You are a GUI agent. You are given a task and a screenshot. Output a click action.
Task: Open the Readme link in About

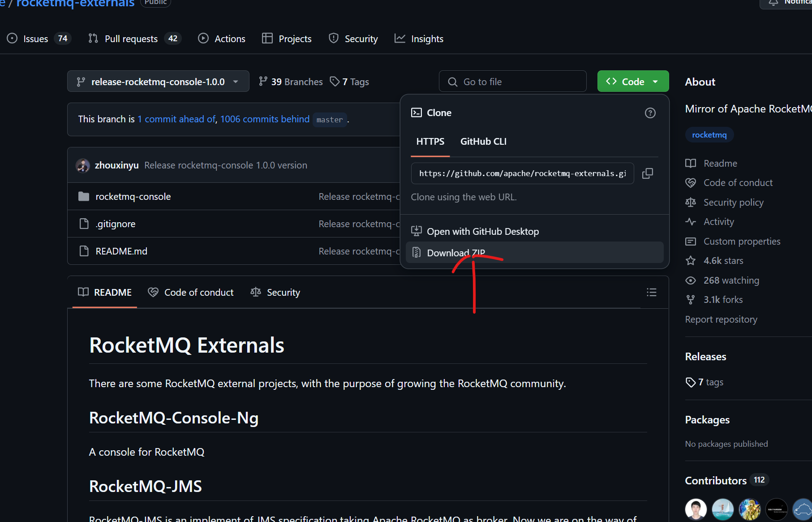click(x=711, y=163)
